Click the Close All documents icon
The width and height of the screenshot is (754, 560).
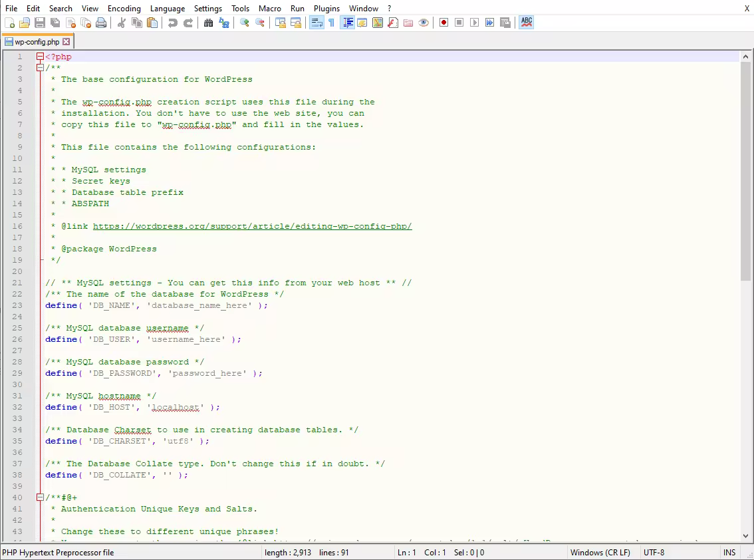point(86,23)
